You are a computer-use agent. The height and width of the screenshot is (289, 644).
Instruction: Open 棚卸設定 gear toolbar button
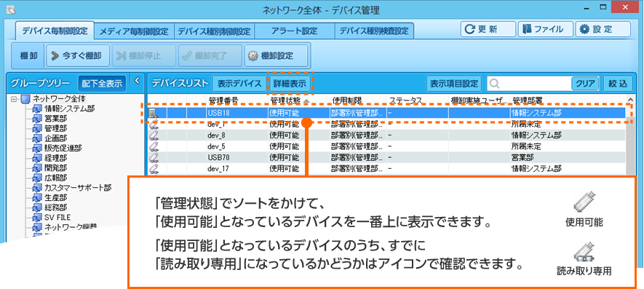point(276,56)
